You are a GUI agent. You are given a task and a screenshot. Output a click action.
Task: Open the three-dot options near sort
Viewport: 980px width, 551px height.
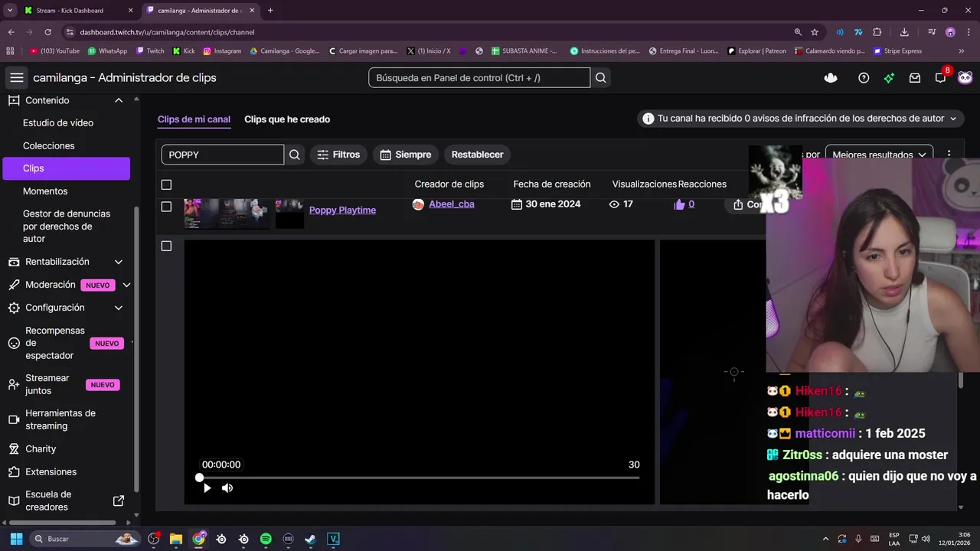[949, 153]
